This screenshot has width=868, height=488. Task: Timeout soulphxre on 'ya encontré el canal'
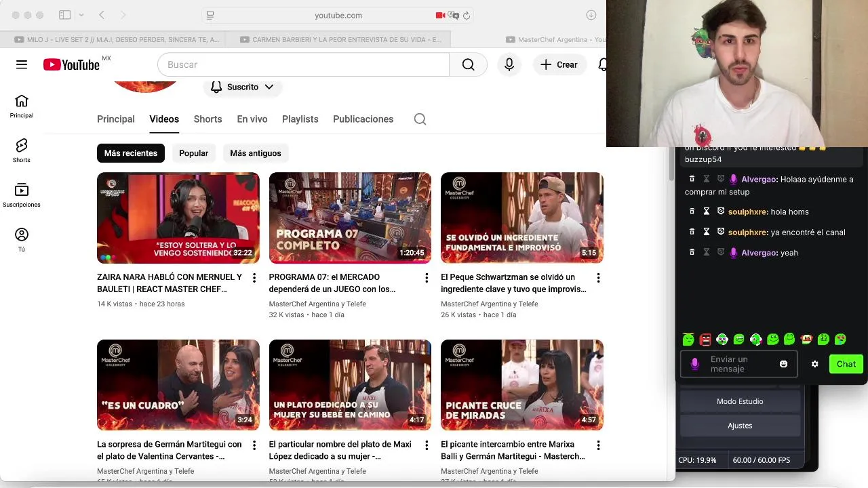coord(706,232)
